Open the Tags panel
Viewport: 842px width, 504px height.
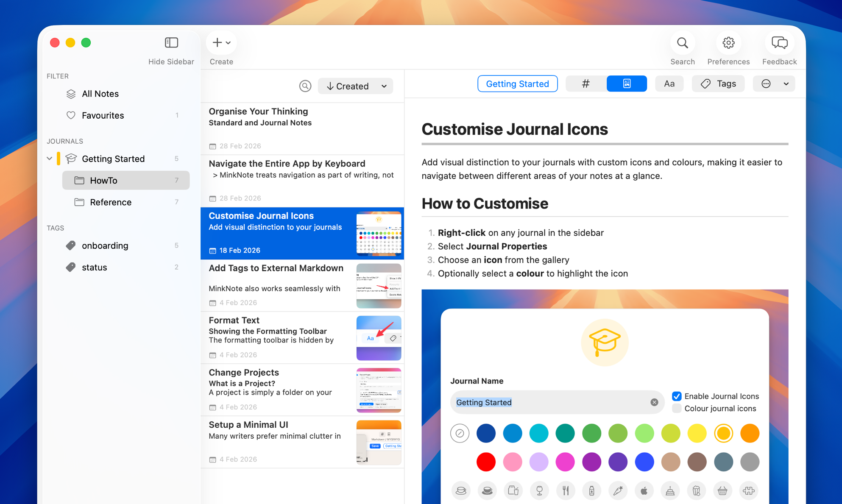(x=718, y=84)
